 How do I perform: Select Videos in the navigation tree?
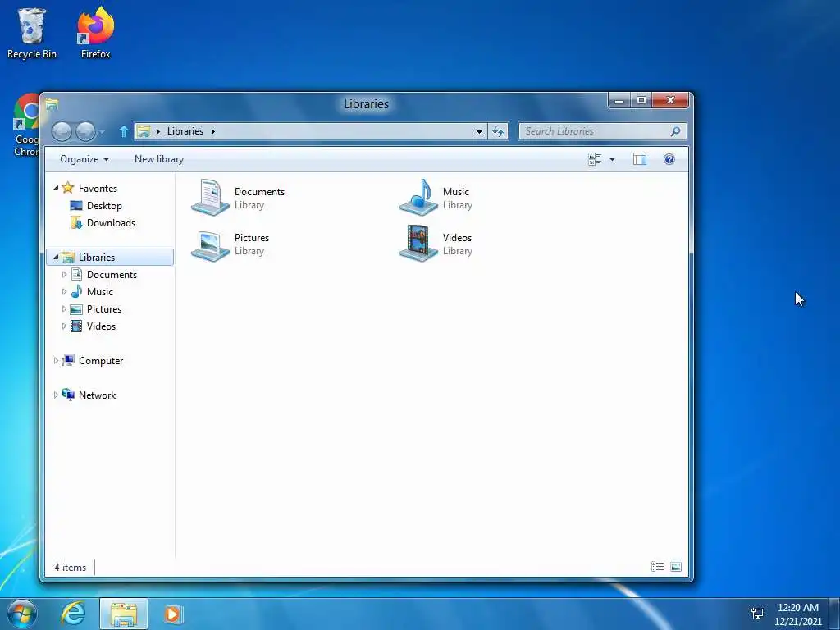pos(101,326)
